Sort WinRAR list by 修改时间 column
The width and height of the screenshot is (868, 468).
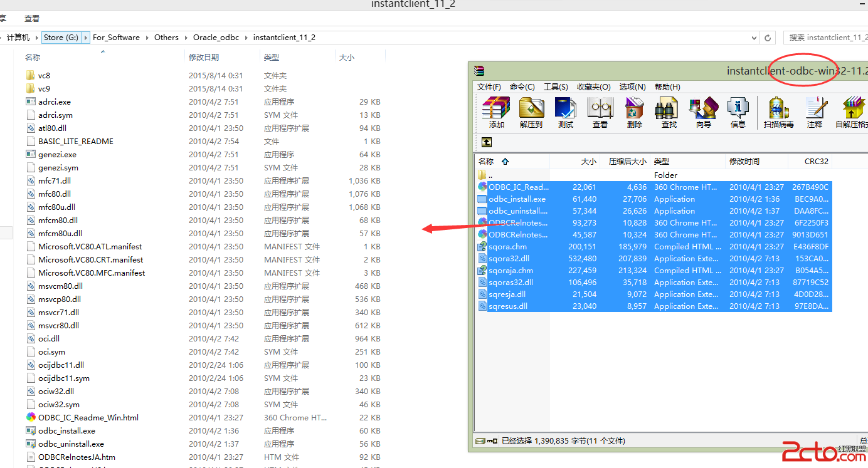click(744, 161)
